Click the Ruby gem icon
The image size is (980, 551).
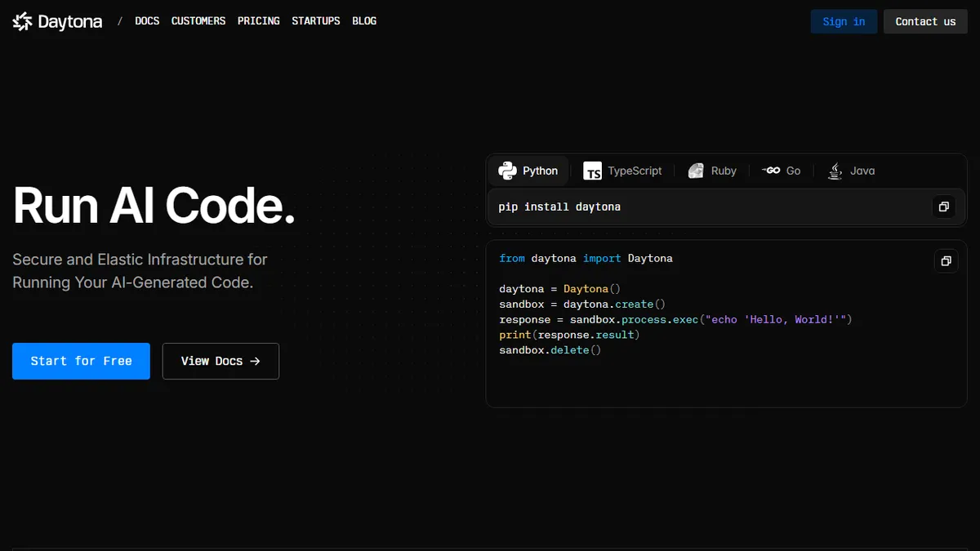(x=696, y=171)
